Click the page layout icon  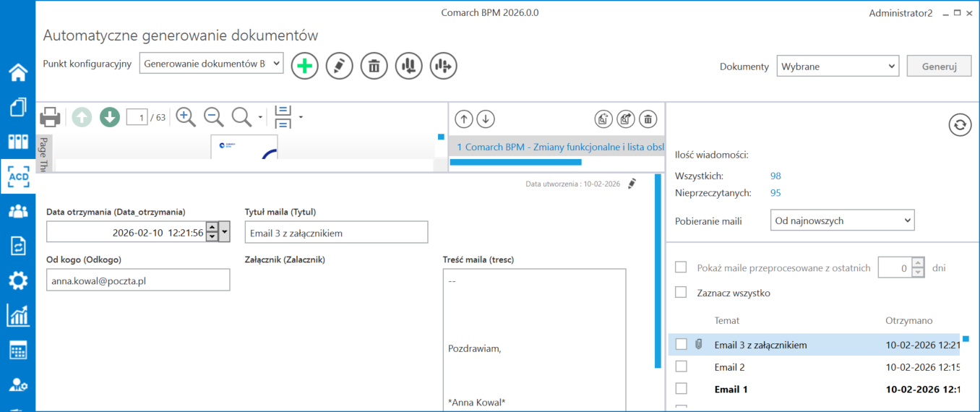(283, 117)
